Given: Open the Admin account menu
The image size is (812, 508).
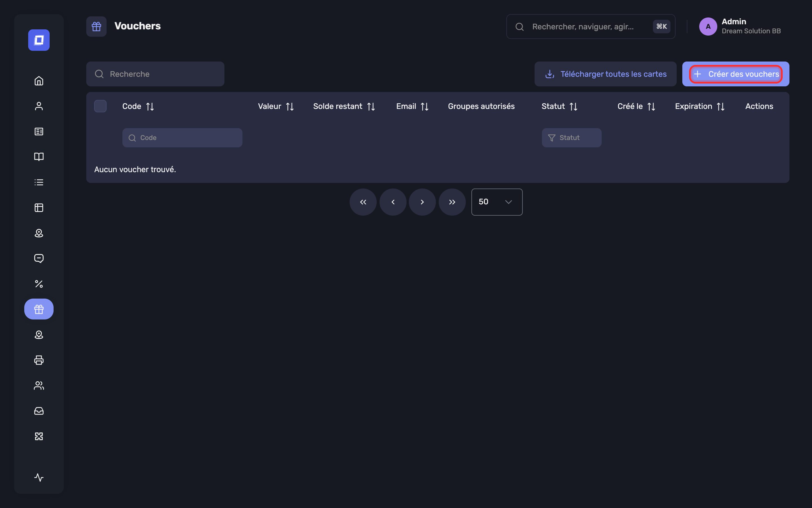Looking at the screenshot, I should (x=740, y=27).
